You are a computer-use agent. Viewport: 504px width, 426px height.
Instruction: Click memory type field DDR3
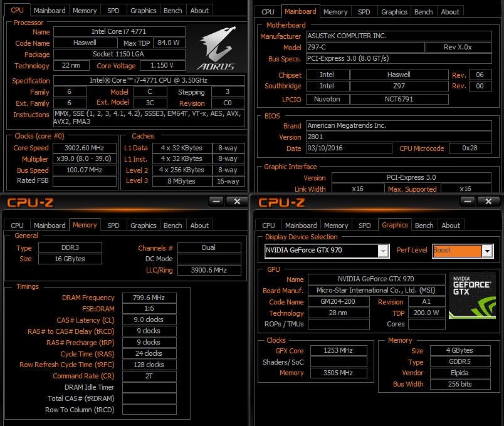(x=70, y=247)
